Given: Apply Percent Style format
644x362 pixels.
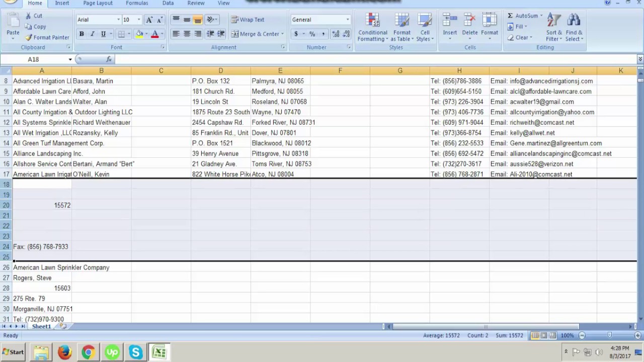Looking at the screenshot, I should (312, 34).
